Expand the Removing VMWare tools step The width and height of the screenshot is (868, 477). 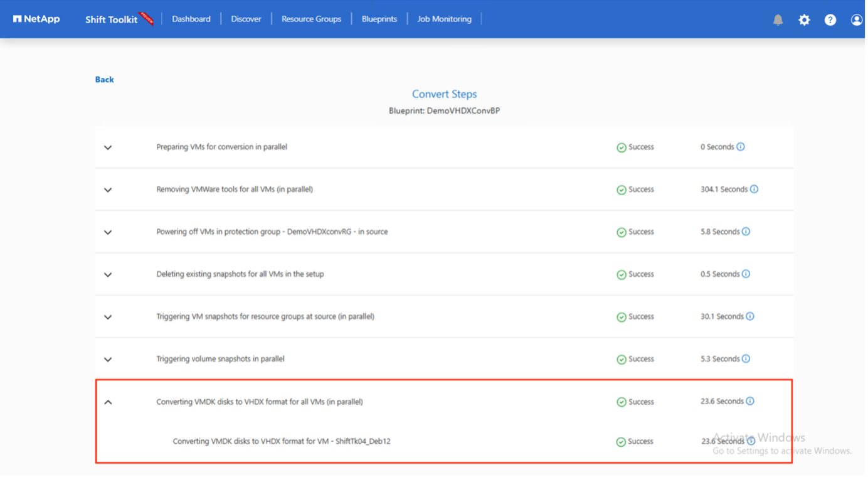pyautogui.click(x=108, y=190)
